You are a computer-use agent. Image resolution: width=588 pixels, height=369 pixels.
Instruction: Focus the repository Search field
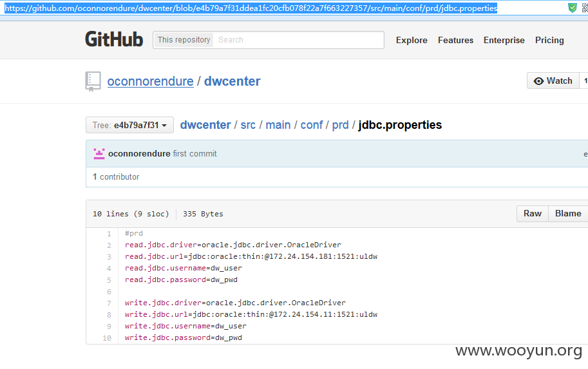point(298,40)
